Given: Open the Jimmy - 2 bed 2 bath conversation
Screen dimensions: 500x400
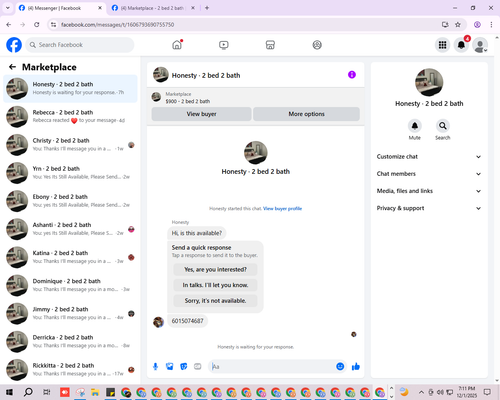Looking at the screenshot, I should tap(70, 313).
